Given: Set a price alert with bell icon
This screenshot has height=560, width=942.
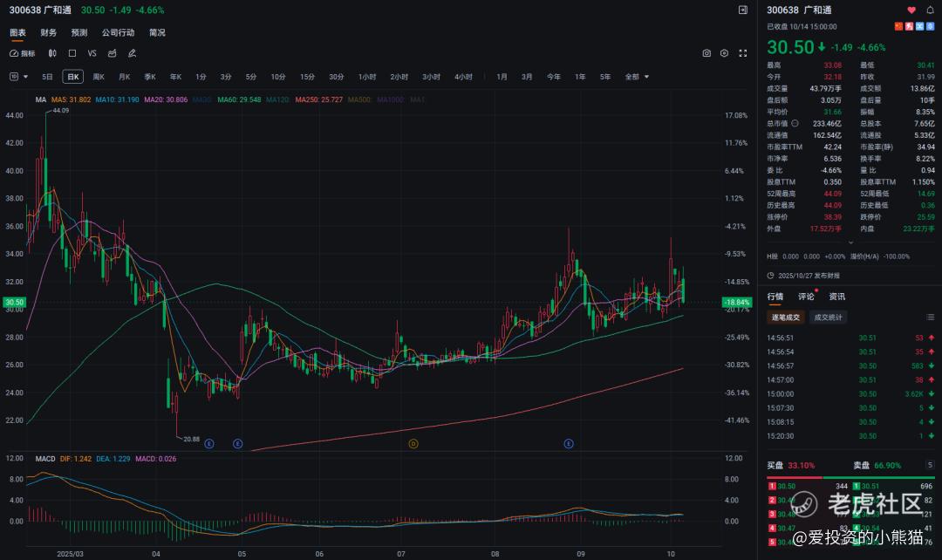Looking at the screenshot, I should click(x=930, y=10).
